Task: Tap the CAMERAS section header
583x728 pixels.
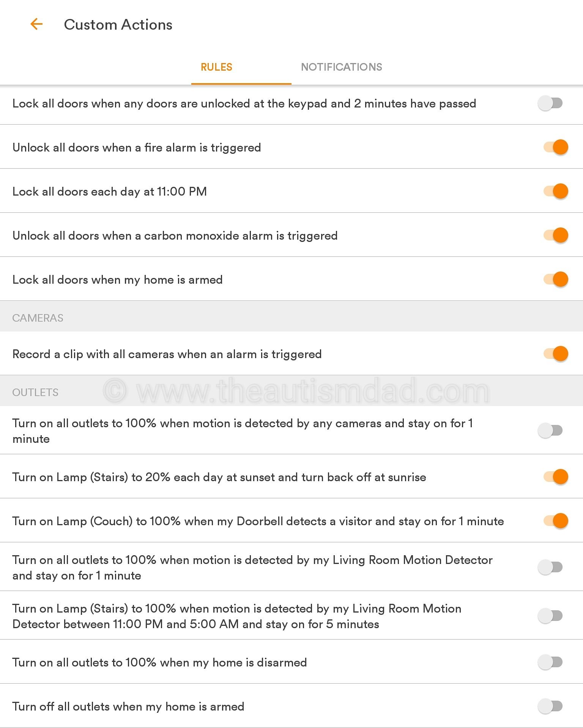Action: coord(38,317)
